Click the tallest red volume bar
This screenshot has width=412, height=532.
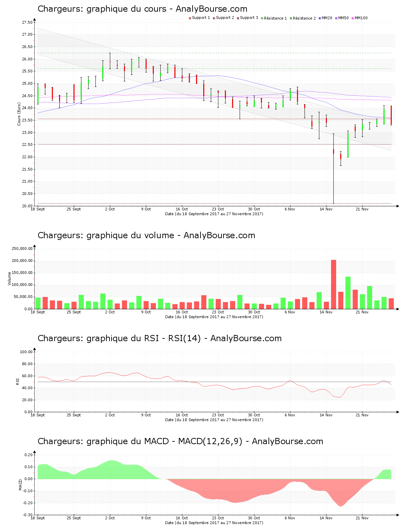pos(333,284)
